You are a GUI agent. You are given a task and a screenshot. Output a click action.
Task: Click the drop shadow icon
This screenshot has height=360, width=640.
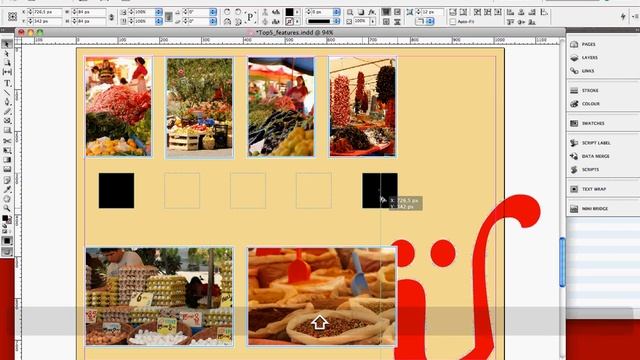(x=361, y=12)
